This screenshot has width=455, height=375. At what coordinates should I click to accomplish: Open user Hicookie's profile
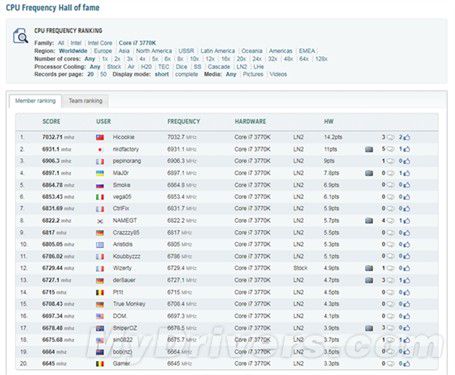(x=123, y=137)
